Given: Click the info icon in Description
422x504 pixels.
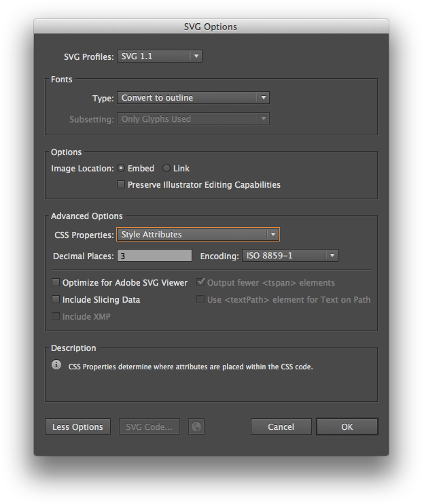Looking at the screenshot, I should tap(56, 365).
